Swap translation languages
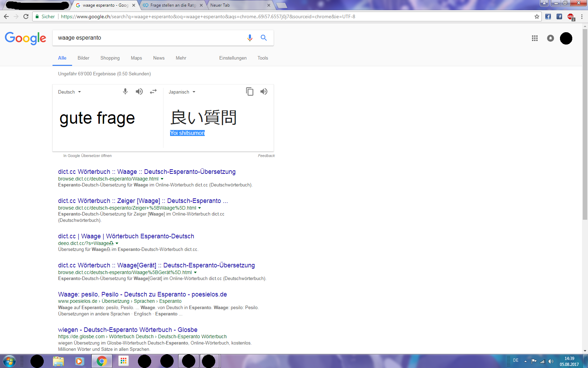 click(x=153, y=92)
